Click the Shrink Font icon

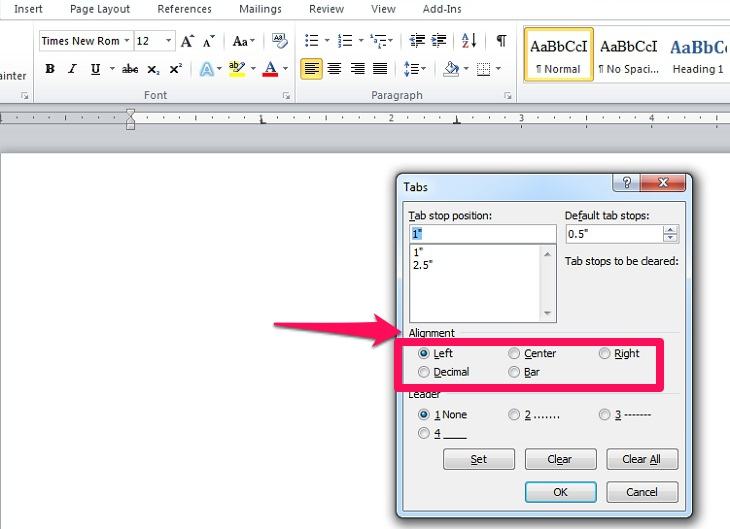[x=209, y=41]
